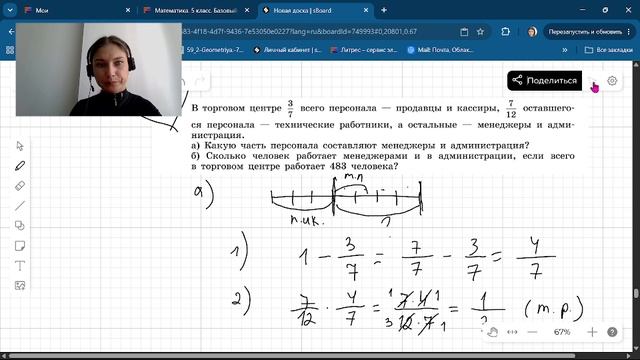Zoom in with the plus button
640x360 pixels.
[x=592, y=332]
